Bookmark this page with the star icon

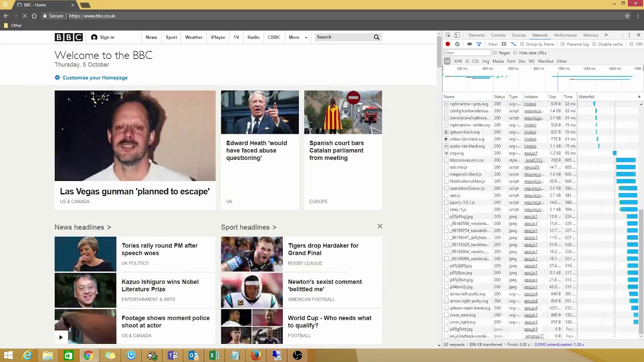coord(627,16)
